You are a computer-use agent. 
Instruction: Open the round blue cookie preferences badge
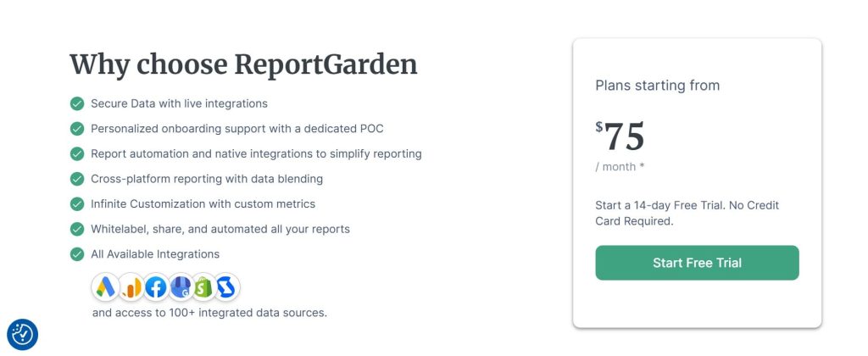click(x=23, y=334)
